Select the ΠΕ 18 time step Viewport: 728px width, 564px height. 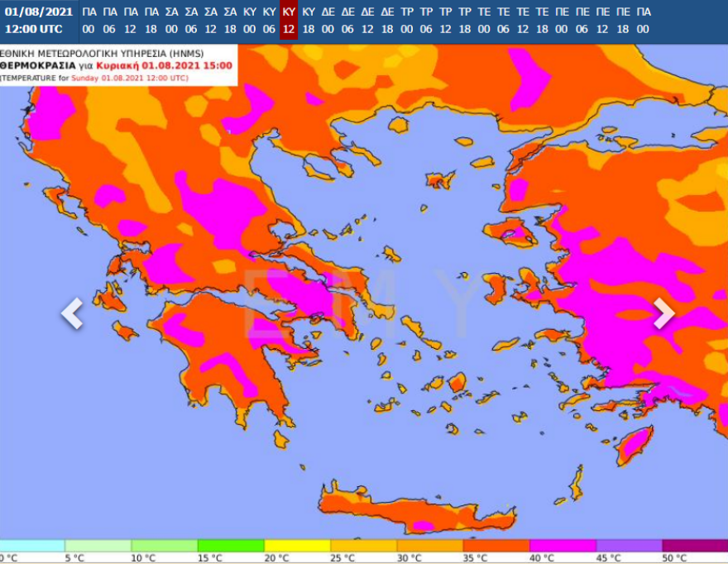[x=623, y=20]
